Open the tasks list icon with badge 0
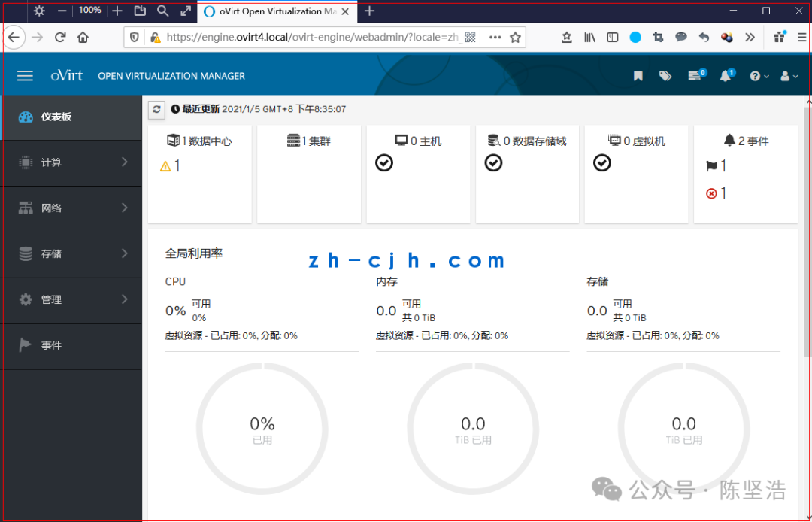The height and width of the screenshot is (522, 812). point(696,76)
